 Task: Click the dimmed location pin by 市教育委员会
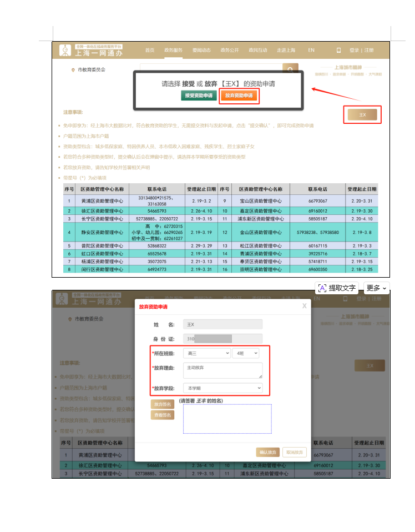coord(70,319)
